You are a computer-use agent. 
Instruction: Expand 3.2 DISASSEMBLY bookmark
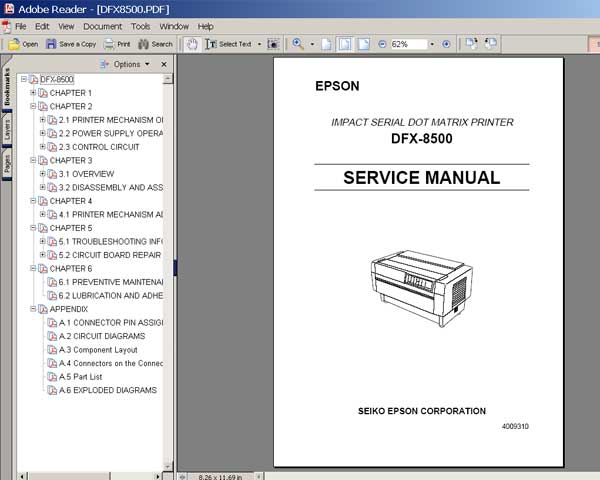[x=42, y=187]
